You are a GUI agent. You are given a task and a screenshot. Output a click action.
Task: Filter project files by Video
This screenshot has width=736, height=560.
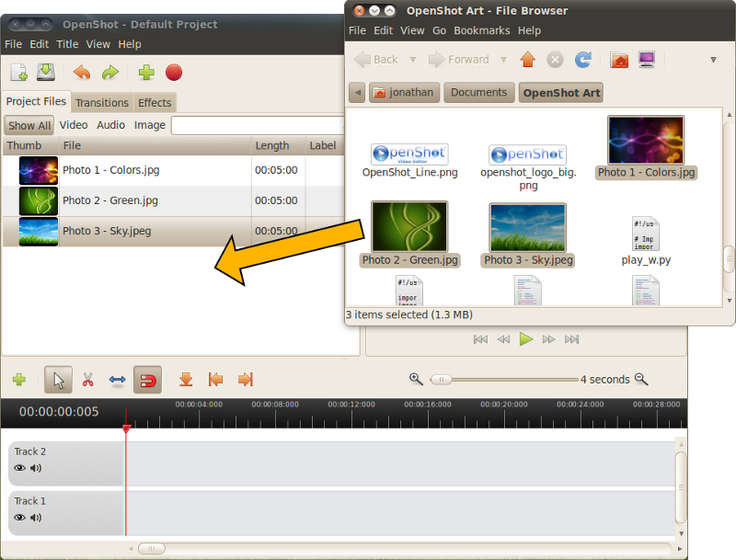[x=74, y=125]
